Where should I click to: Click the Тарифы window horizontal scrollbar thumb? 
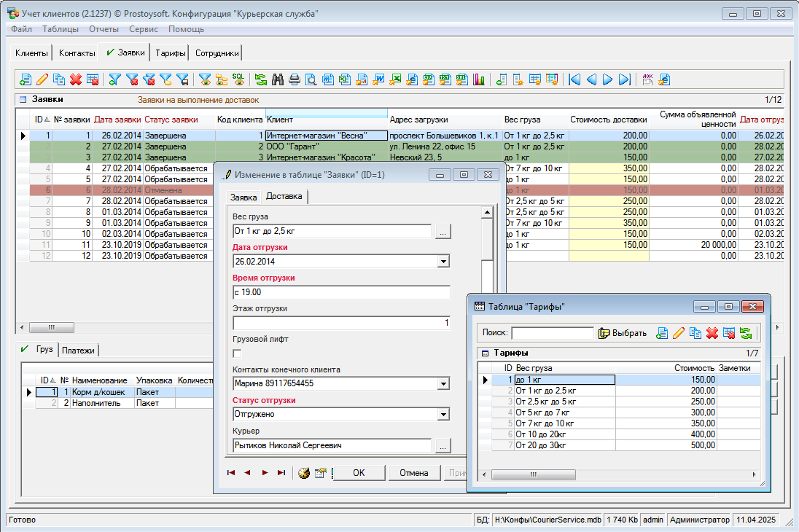534,474
